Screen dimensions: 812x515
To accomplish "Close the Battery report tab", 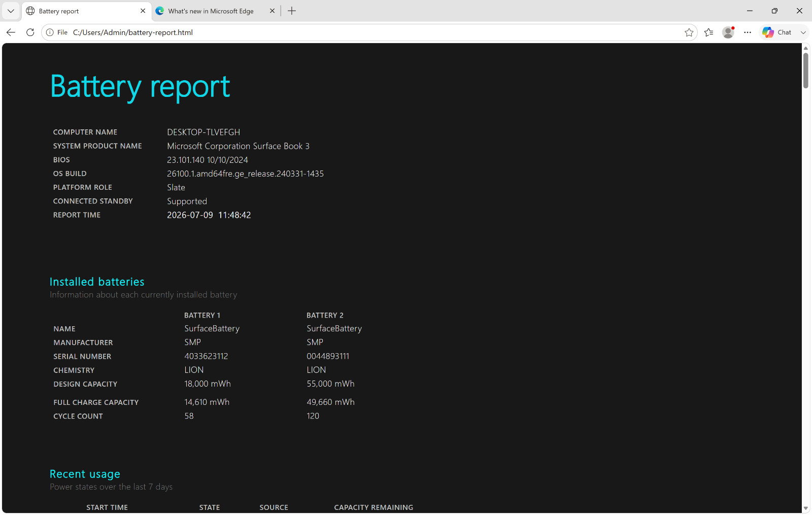I will (143, 11).
